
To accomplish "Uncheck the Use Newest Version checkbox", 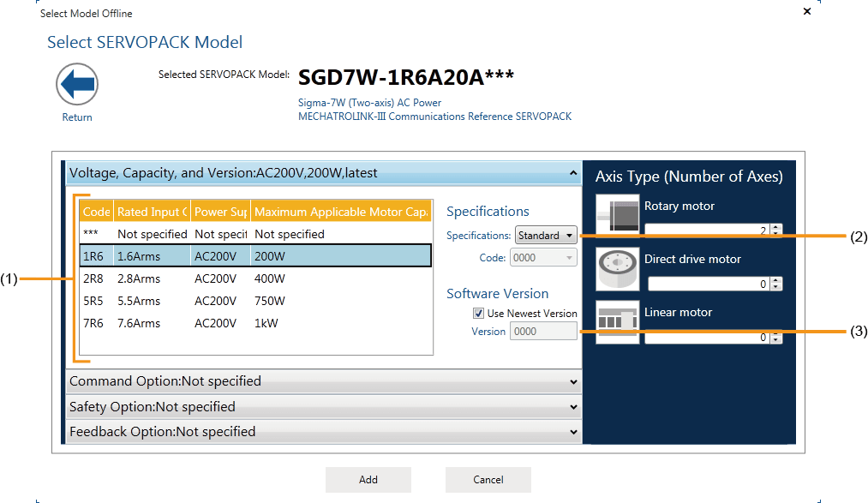I will [479, 314].
